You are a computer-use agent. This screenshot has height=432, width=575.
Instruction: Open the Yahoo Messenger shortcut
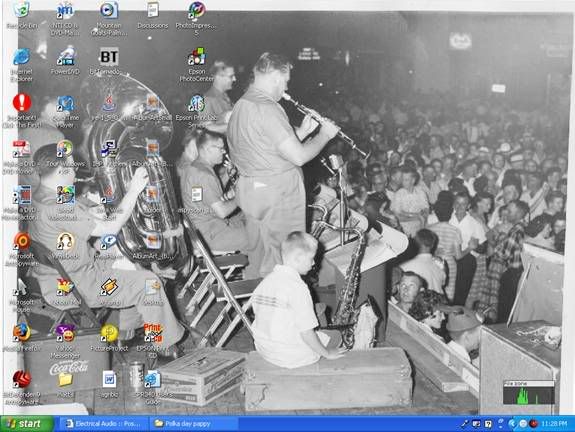pos(65,333)
